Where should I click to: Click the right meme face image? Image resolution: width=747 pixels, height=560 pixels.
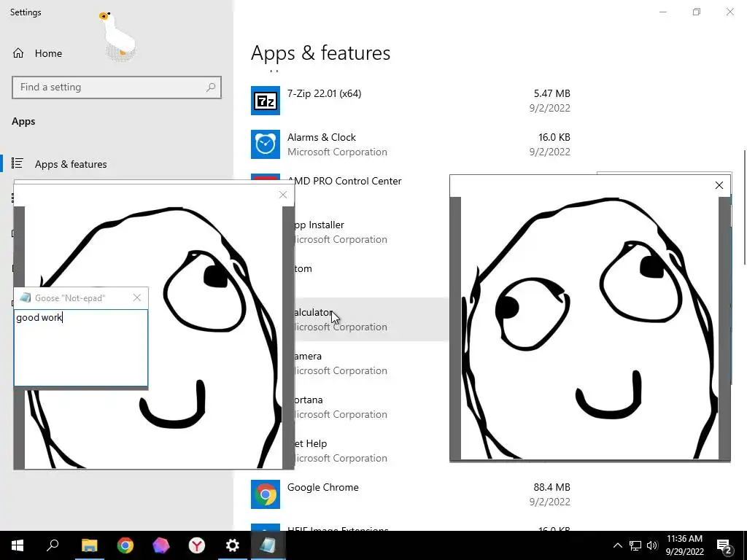pyautogui.click(x=589, y=328)
